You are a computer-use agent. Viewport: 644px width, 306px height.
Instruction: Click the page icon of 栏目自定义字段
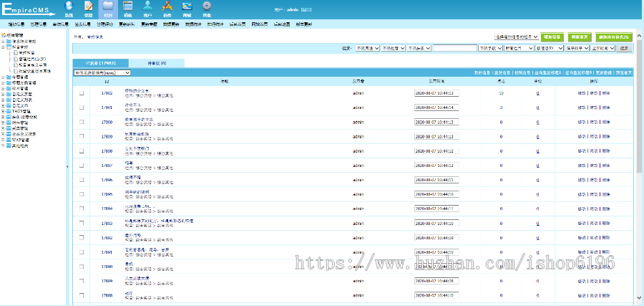16,64
